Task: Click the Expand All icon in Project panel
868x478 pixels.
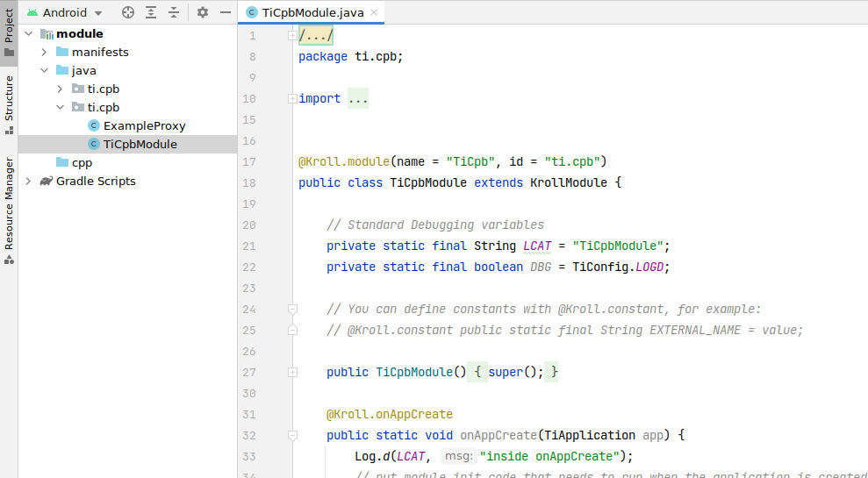Action: point(151,12)
